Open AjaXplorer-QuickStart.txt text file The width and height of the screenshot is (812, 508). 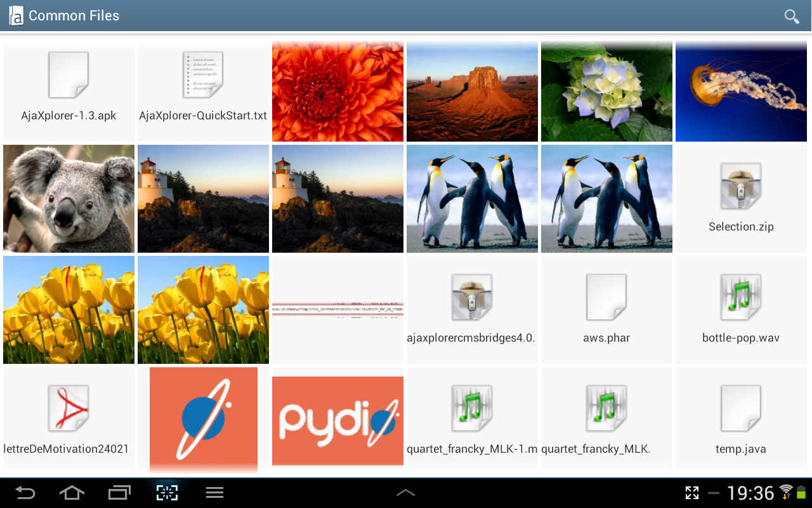pyautogui.click(x=202, y=75)
